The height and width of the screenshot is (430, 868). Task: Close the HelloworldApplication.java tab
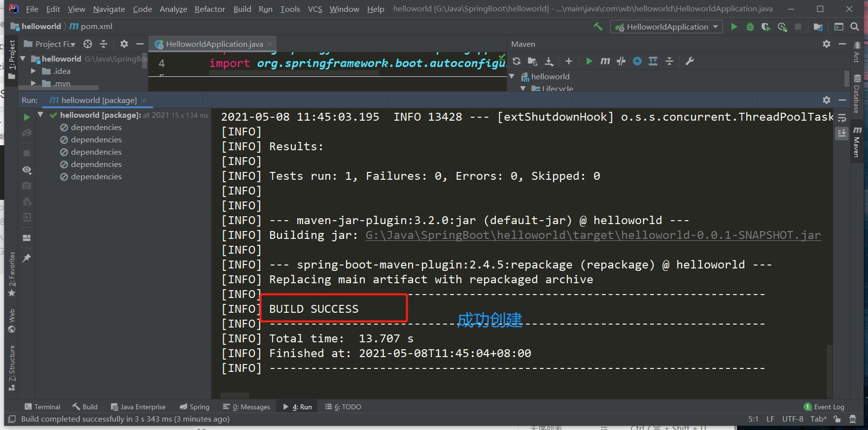click(x=270, y=44)
